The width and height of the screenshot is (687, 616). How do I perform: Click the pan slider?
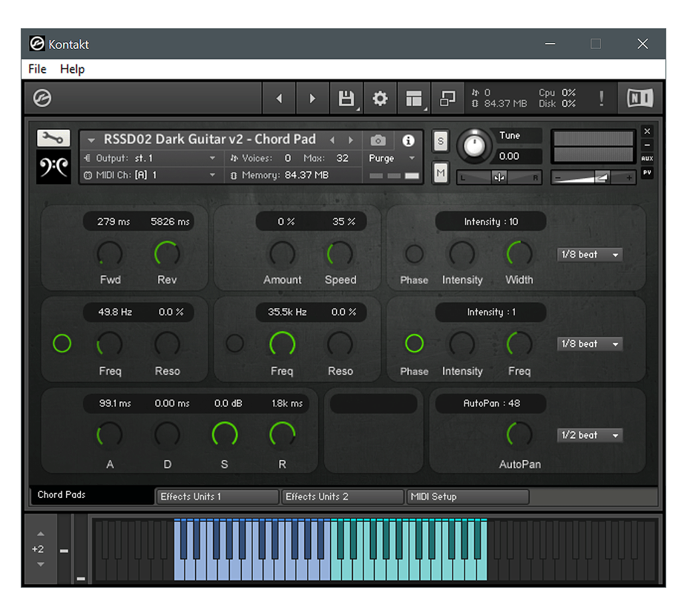tap(499, 177)
